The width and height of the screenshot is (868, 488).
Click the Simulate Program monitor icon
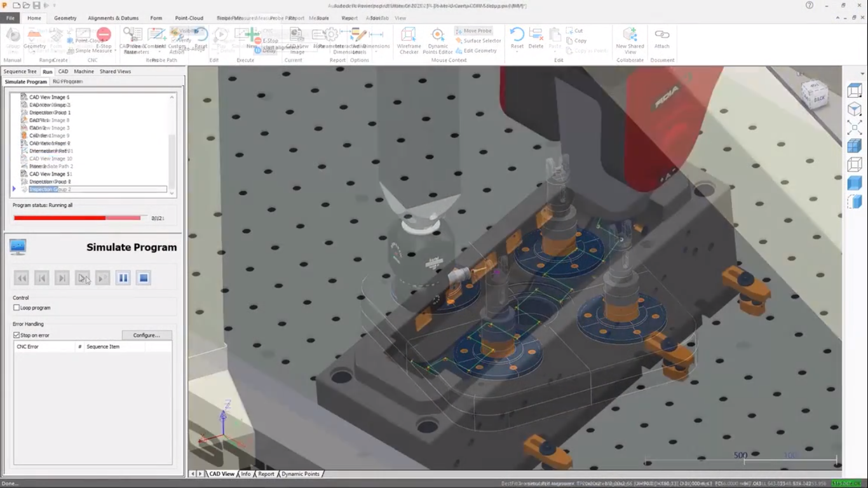click(x=18, y=247)
